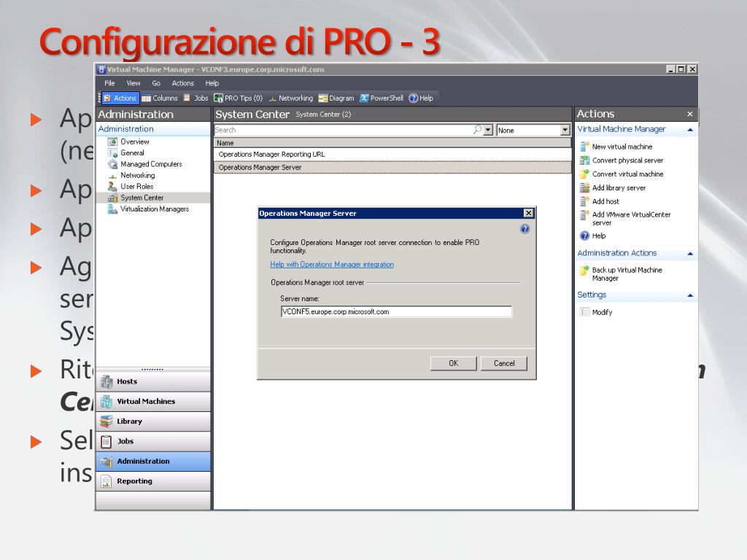Open the Actions menu
Viewport: 747px width, 560px height.
182,83
